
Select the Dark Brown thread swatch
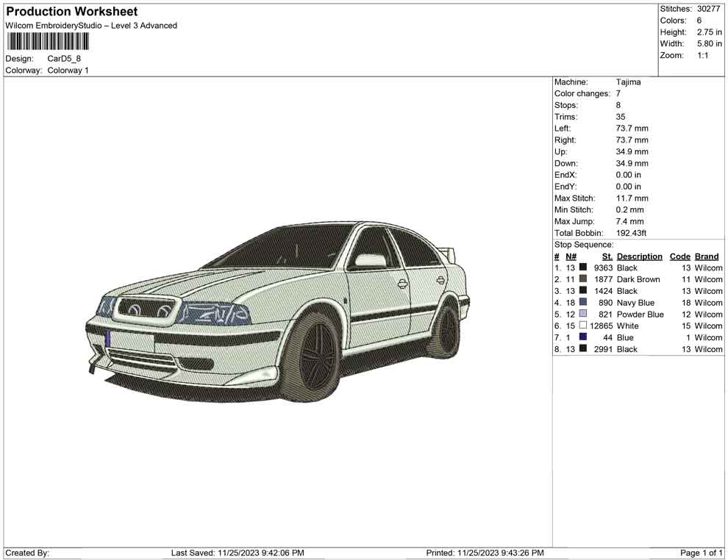click(x=585, y=279)
